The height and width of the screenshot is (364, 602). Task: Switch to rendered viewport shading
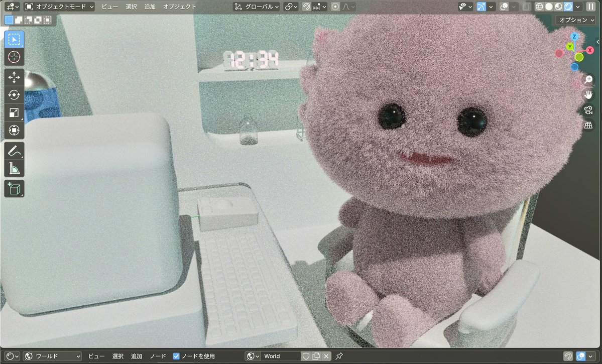[x=568, y=7]
